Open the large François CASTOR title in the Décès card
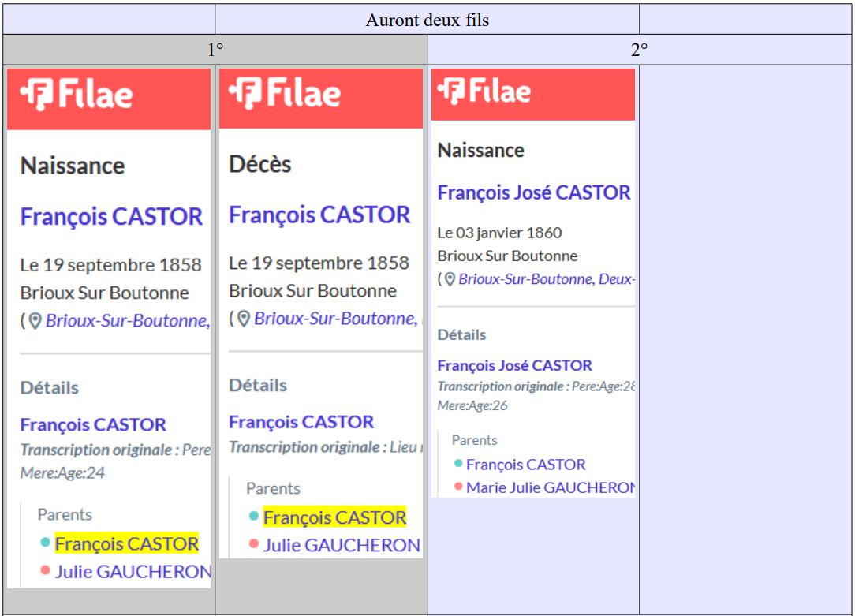Viewport: 855px width, 616px height. point(319,215)
